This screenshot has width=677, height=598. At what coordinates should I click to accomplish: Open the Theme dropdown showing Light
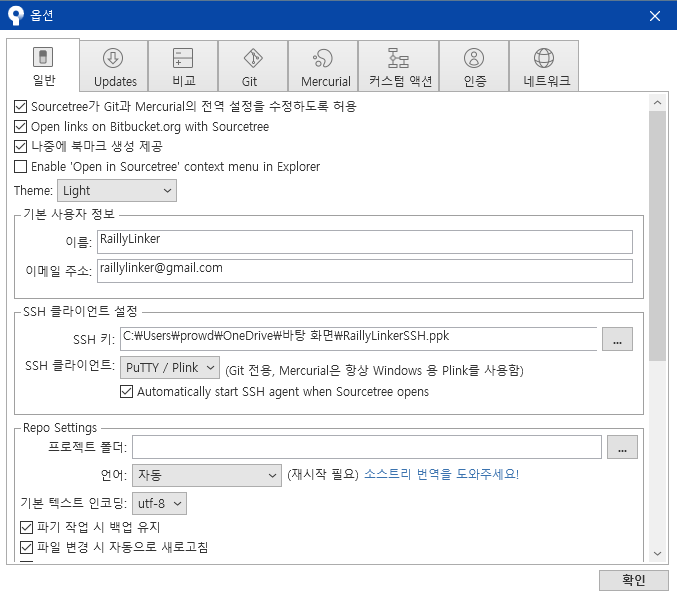[x=117, y=190]
